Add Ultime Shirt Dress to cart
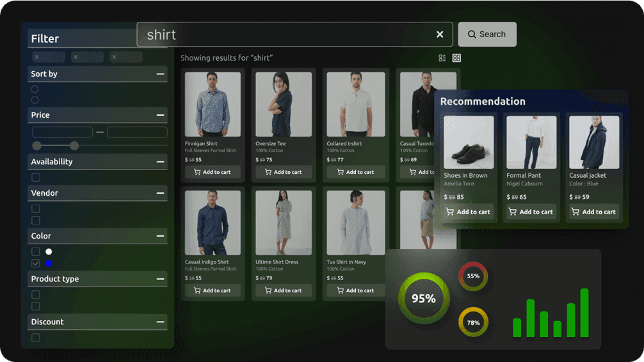The image size is (644, 362). 283,290
